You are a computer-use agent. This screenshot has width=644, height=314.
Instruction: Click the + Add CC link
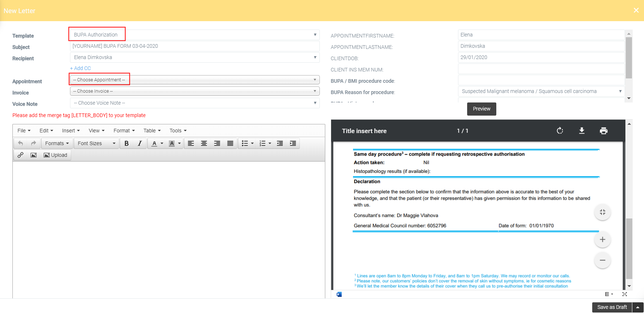click(80, 68)
